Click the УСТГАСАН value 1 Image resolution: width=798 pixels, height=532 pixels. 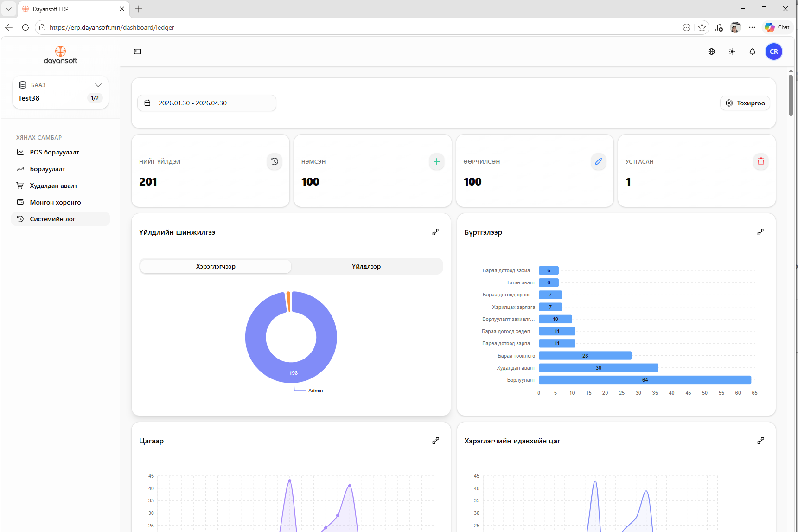[x=628, y=182]
